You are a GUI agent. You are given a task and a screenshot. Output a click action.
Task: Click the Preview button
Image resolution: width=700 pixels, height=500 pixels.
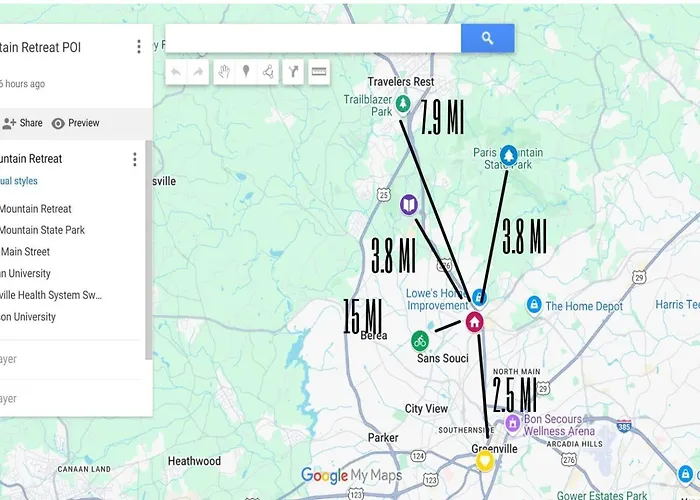[x=76, y=123]
